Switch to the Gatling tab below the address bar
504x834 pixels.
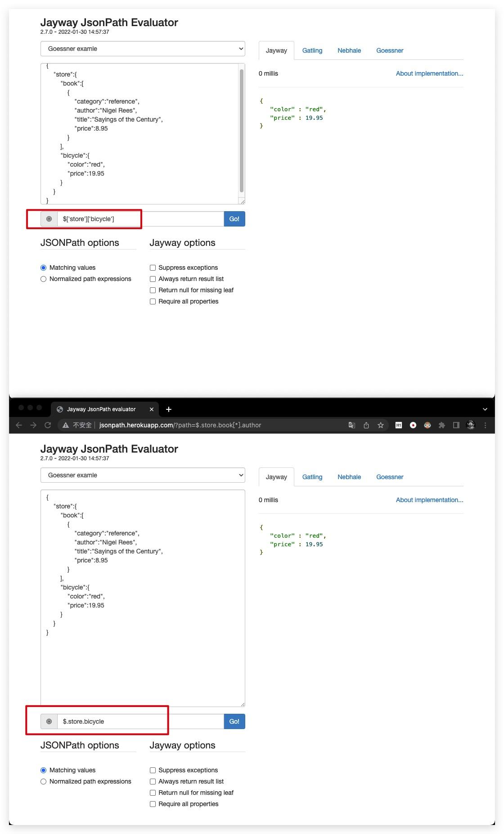pyautogui.click(x=312, y=477)
